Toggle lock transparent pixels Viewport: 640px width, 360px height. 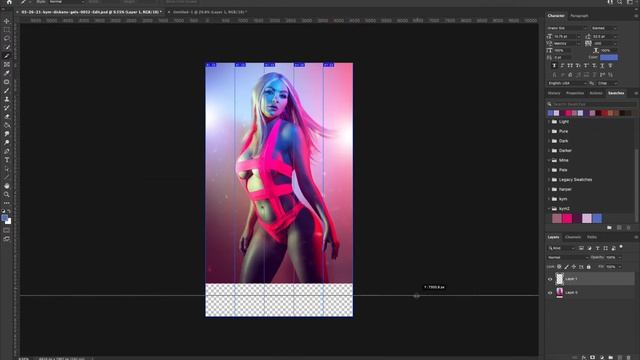point(559,267)
